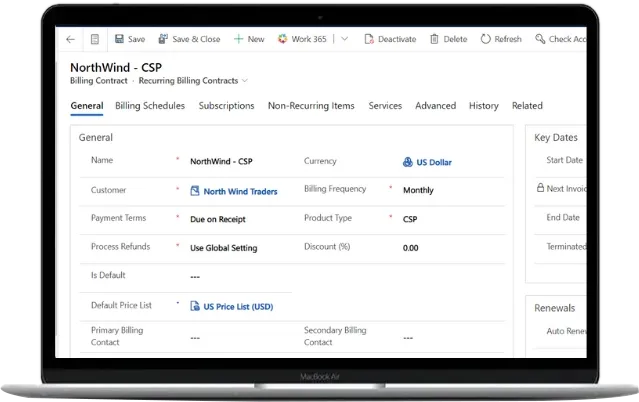Screen dimensions: 639x402
Task: Click the Work 365 colorful logo icon
Action: pyautogui.click(x=282, y=39)
